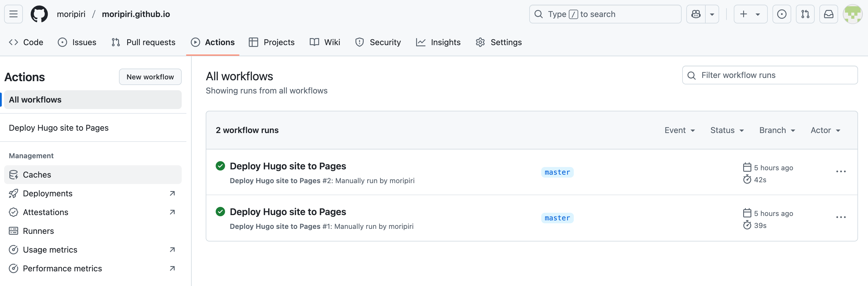Image resolution: width=868 pixels, height=286 pixels.
Task: Open three-dot options menu for run #2
Action: point(841,172)
